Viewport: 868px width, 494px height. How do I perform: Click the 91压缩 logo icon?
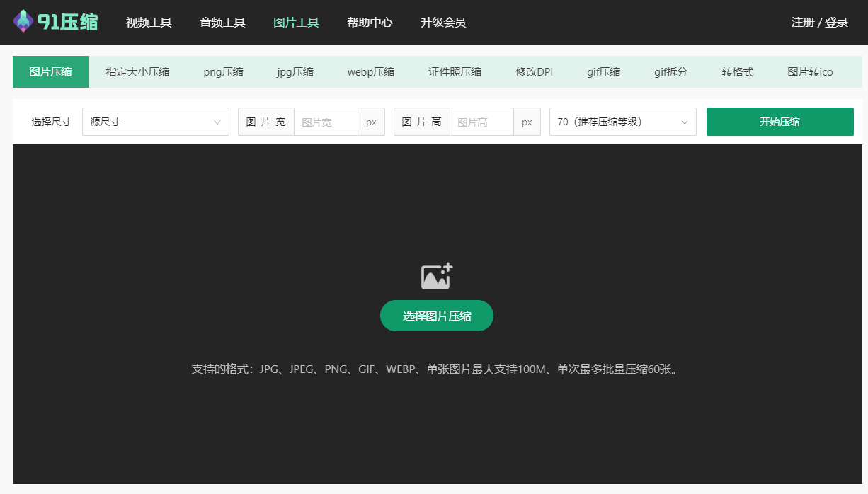coord(24,22)
